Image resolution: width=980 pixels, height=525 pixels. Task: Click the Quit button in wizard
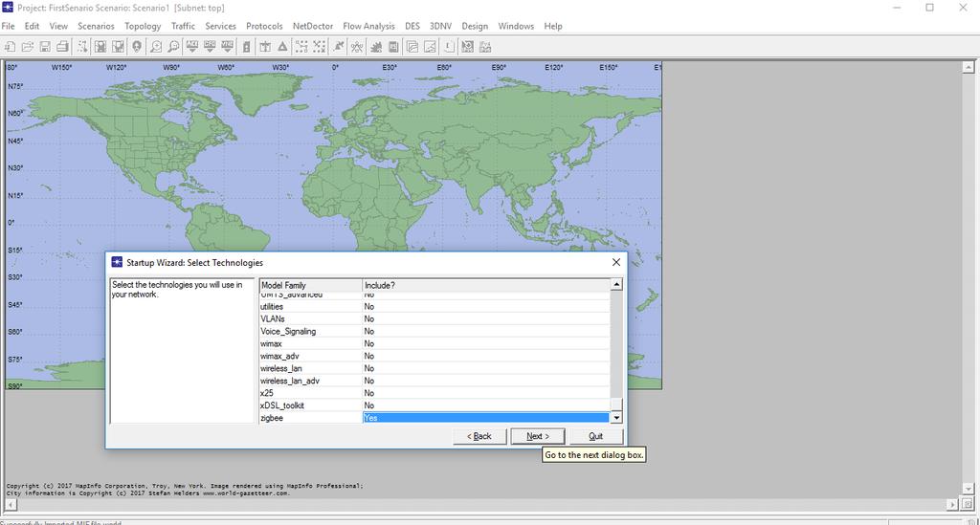pos(595,436)
